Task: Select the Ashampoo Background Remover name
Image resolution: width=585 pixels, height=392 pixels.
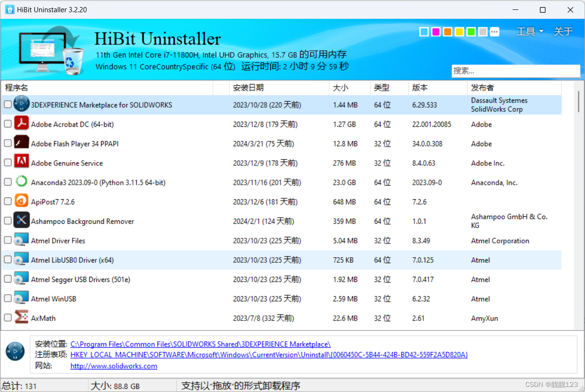Action: click(x=83, y=221)
